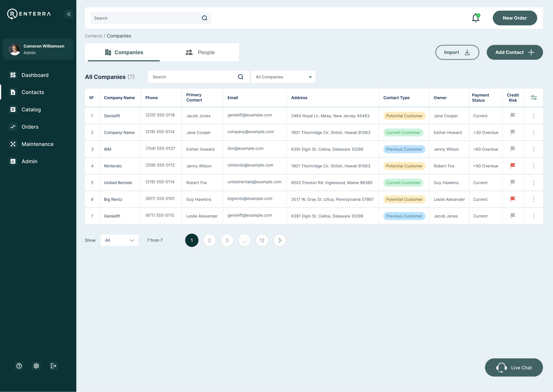Image resolution: width=553 pixels, height=392 pixels.
Task: Open row menu for Big Rentz row
Action: click(533, 199)
